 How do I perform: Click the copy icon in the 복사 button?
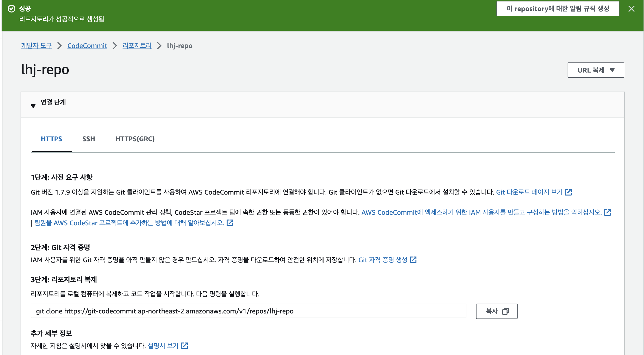(x=505, y=311)
